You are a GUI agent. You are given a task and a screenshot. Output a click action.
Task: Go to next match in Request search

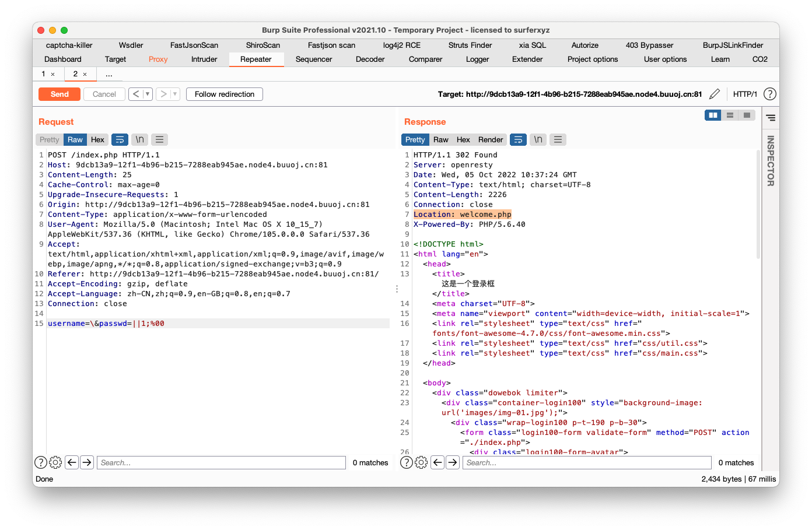(87, 462)
